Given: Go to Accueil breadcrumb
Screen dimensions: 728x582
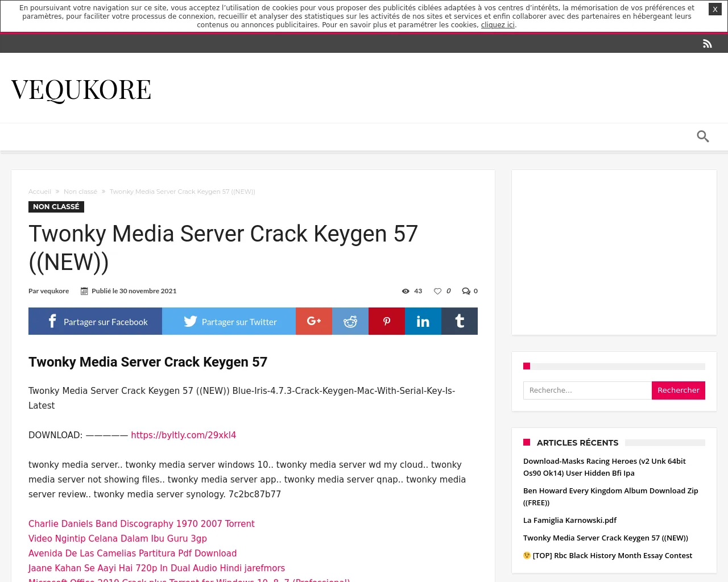Looking at the screenshot, I should [40, 192].
